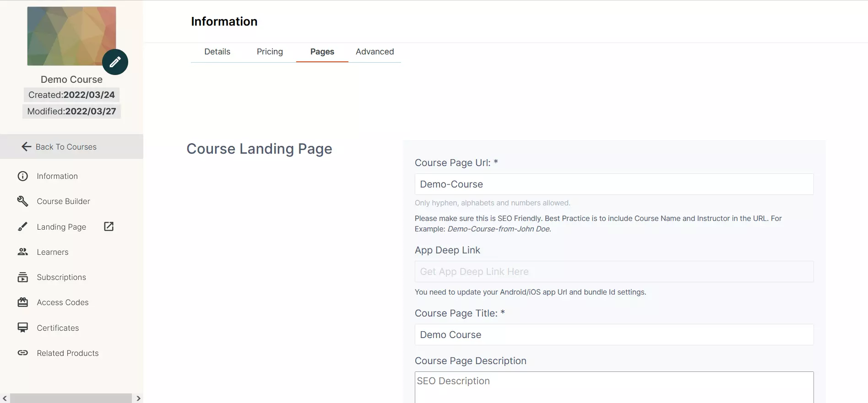
Task: Click the Course Landing Page heading
Action: [x=259, y=149]
